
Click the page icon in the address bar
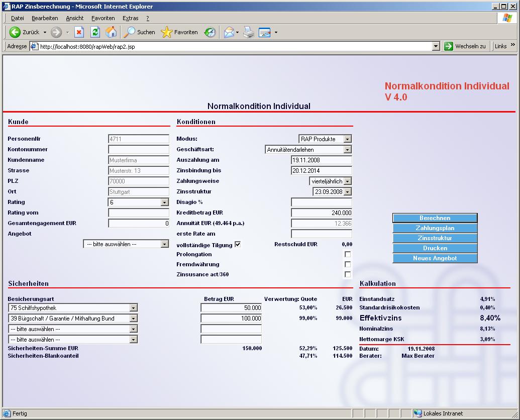pos(34,46)
